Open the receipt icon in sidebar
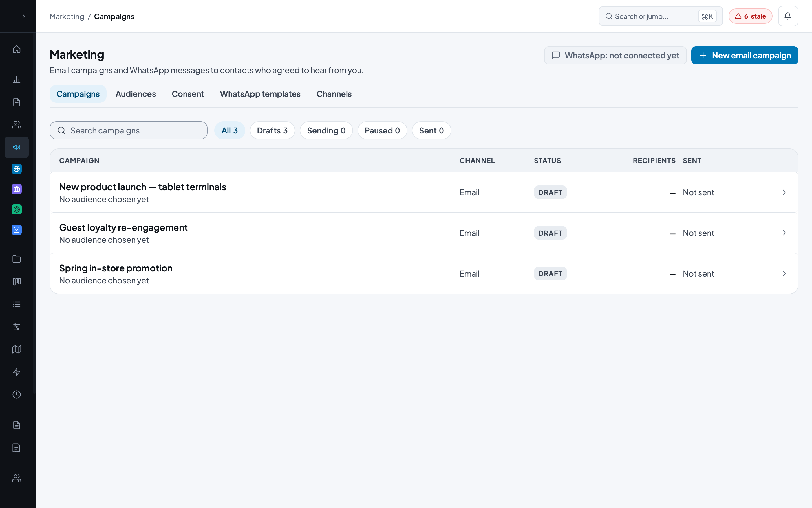 pyautogui.click(x=16, y=448)
